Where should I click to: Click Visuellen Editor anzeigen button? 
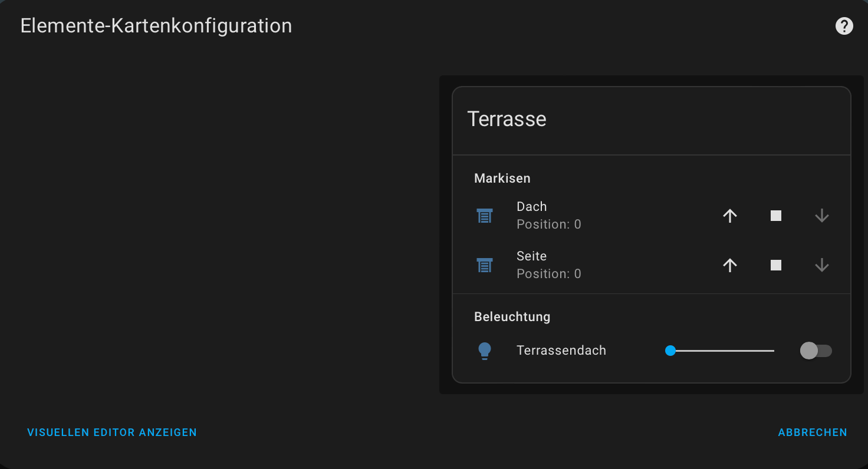[112, 432]
